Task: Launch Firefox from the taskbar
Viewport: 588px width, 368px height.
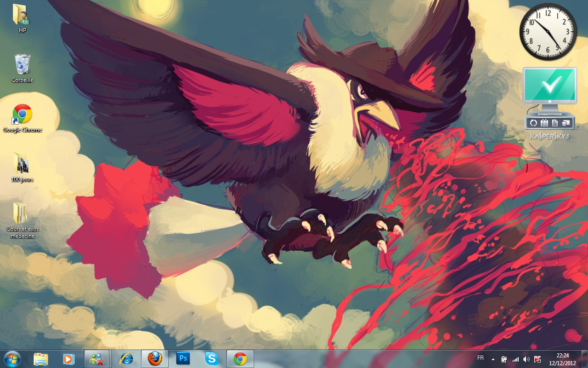Action: [155, 359]
